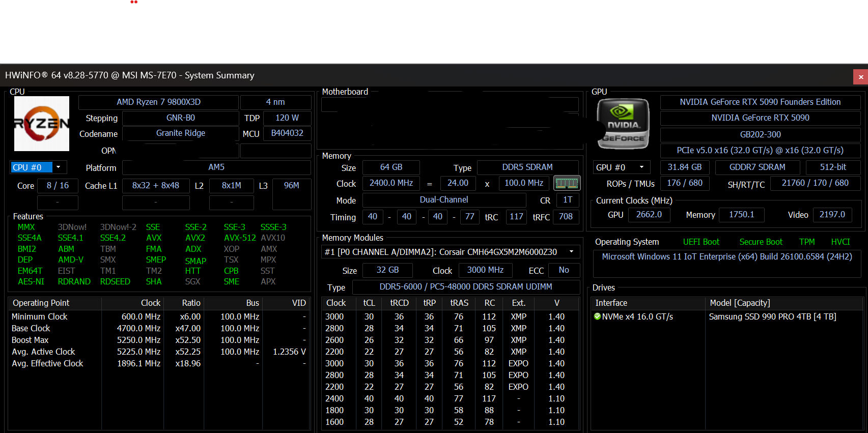Image resolution: width=868 pixels, height=433 pixels.
Task: Select the Avg. Effective Clock row
Action: point(159,363)
